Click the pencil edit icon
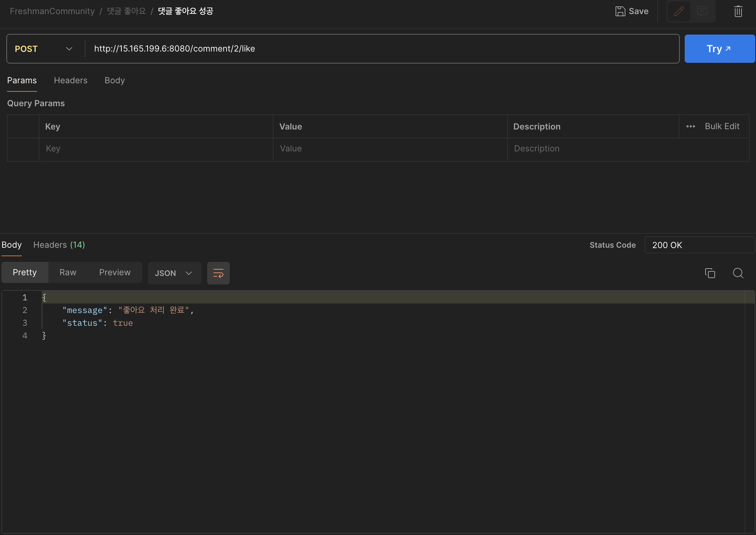Screen dimensions: 756x535 click(x=679, y=11)
